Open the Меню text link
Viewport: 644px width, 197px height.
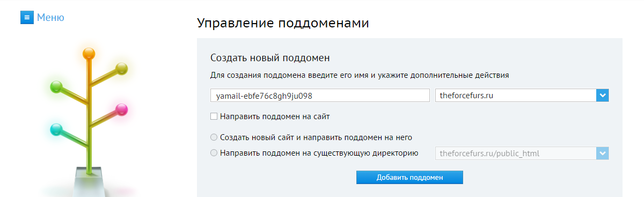[x=50, y=18]
